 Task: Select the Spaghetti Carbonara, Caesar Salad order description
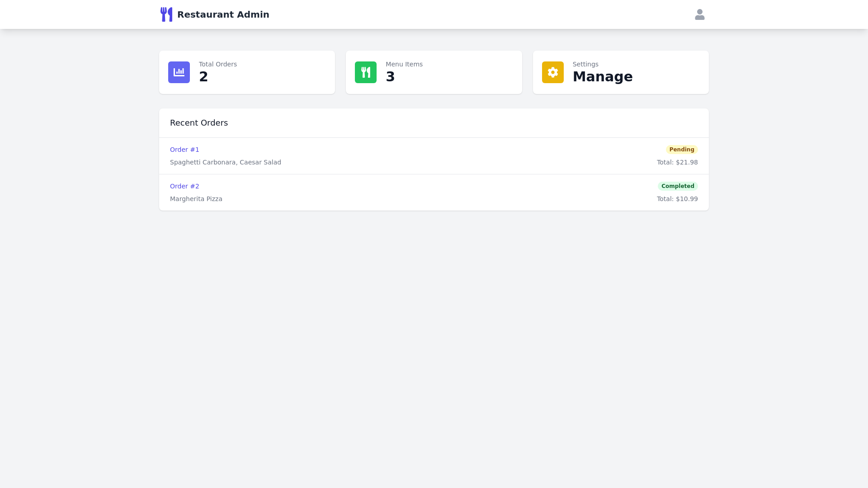point(225,162)
